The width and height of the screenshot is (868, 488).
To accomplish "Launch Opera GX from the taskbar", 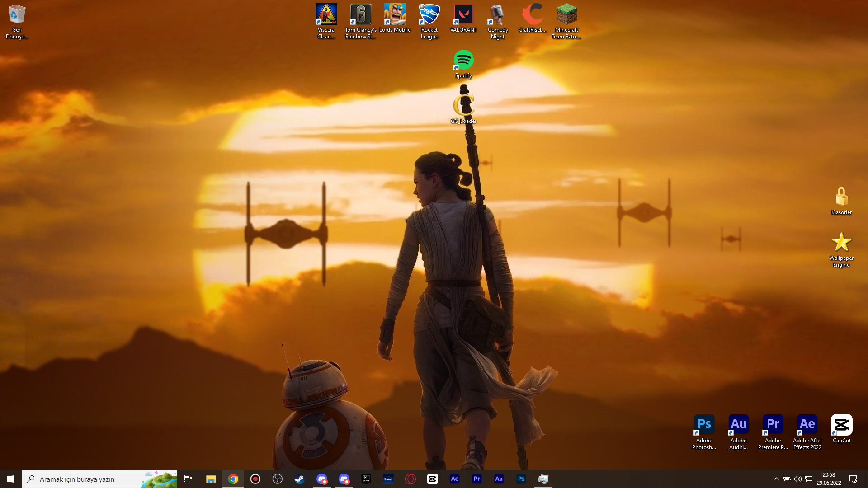I will tap(410, 479).
